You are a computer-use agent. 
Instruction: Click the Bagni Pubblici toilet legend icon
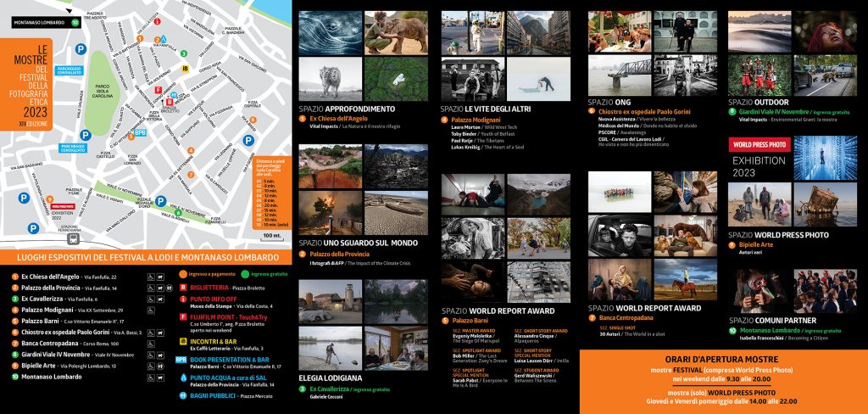click(183, 395)
